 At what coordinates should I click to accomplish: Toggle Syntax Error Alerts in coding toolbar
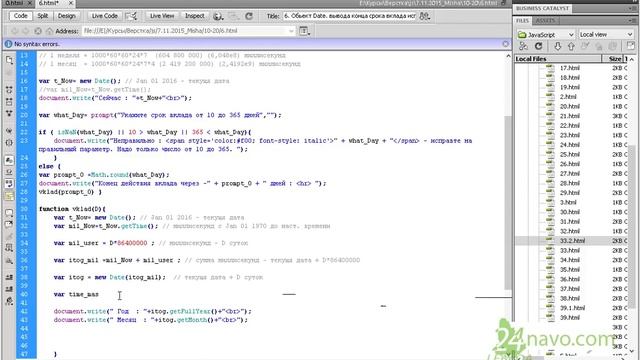[9, 196]
